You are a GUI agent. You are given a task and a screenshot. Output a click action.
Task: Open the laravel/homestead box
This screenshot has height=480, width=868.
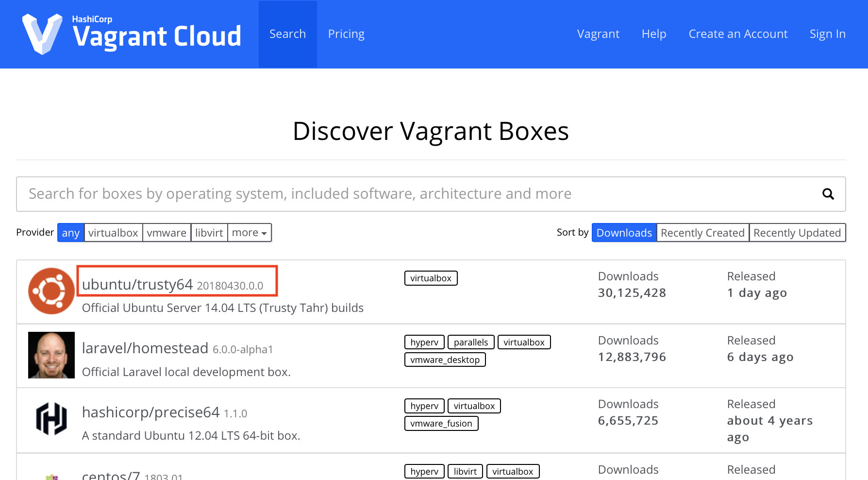pos(145,348)
